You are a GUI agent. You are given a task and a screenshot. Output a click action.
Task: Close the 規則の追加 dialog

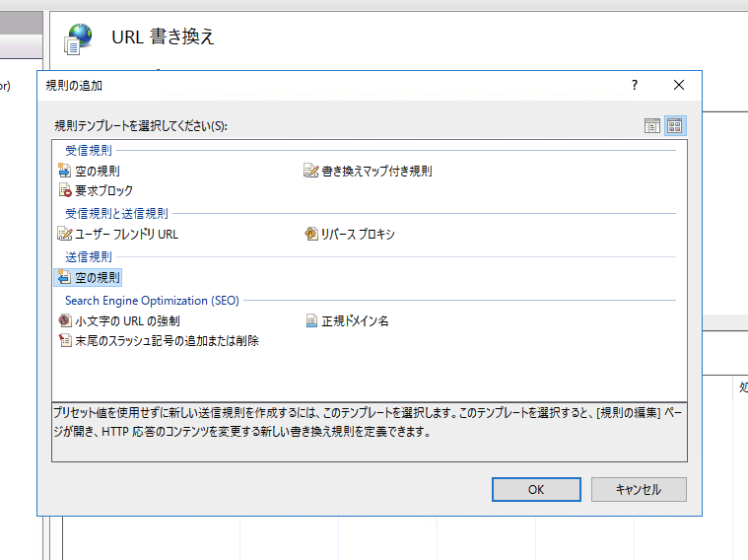[679, 85]
